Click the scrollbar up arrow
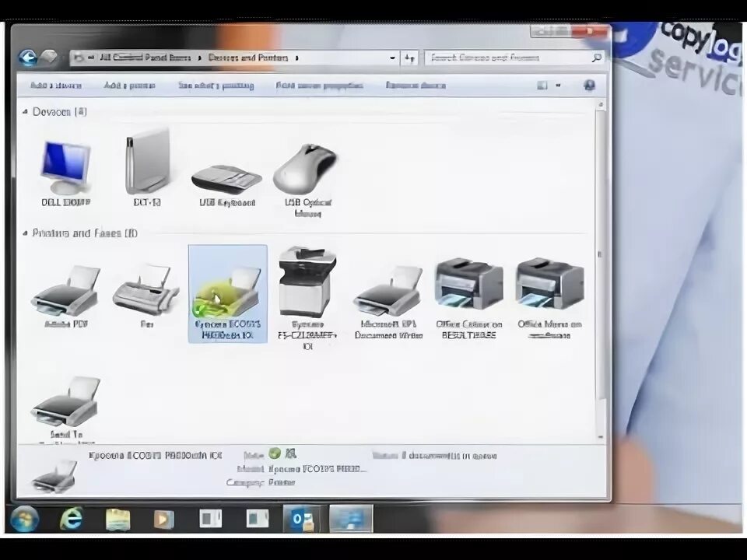This screenshot has width=747, height=560. (600, 104)
